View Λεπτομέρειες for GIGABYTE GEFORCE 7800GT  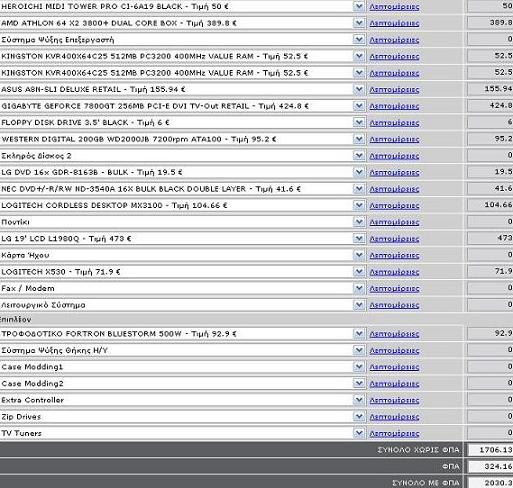pos(394,106)
